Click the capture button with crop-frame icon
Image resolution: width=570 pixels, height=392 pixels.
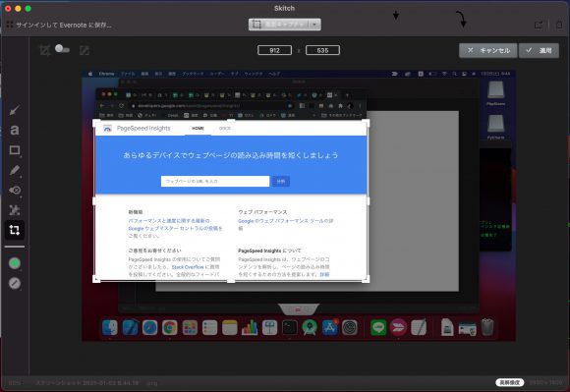279,25
